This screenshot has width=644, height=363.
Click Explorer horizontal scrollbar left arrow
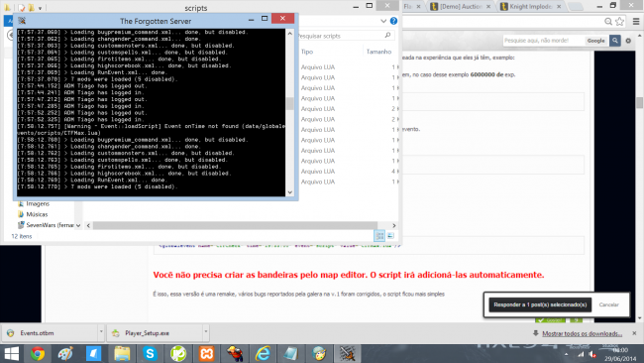(88, 225)
